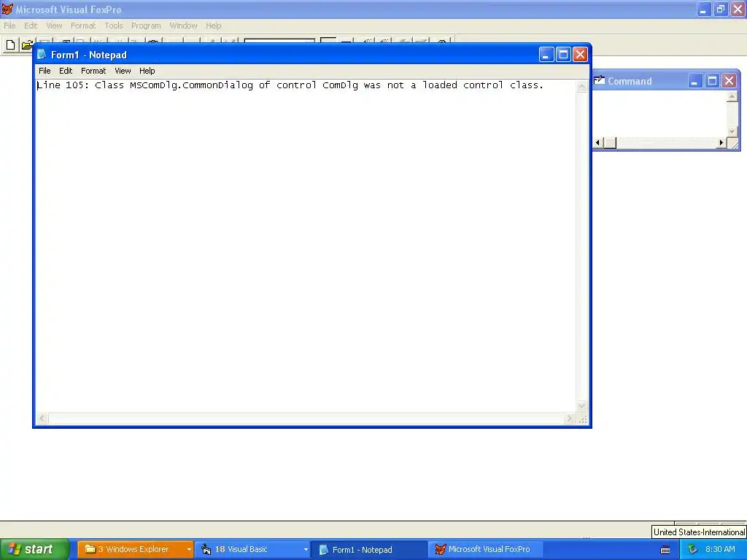The height and width of the screenshot is (560, 747).
Task: Open the Visual FoxPro Program menu
Action: (146, 26)
